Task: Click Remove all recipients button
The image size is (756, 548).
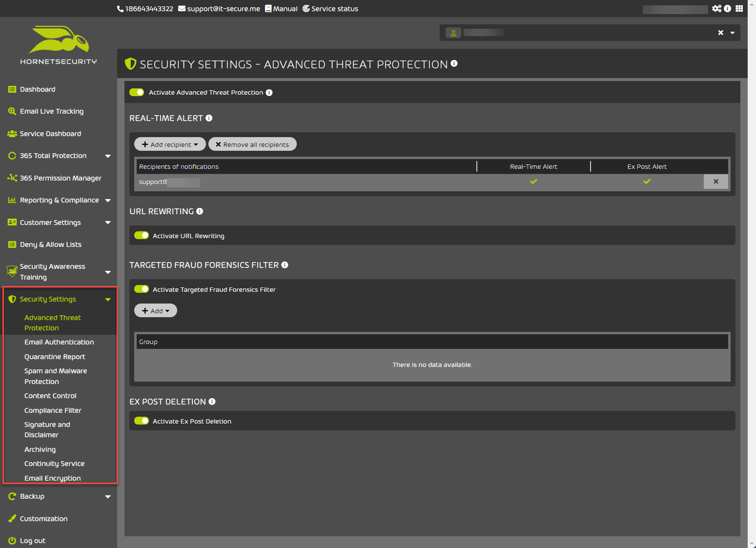Action: 252,144
